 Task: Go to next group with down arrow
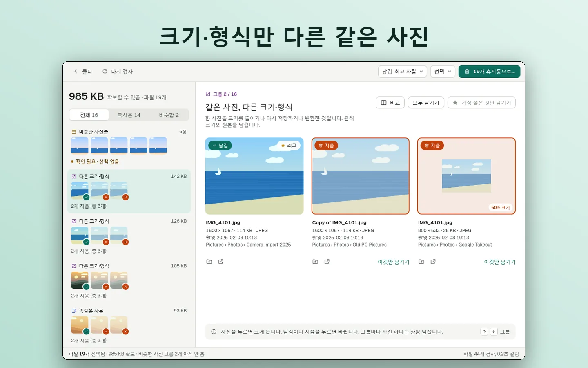[x=493, y=332]
